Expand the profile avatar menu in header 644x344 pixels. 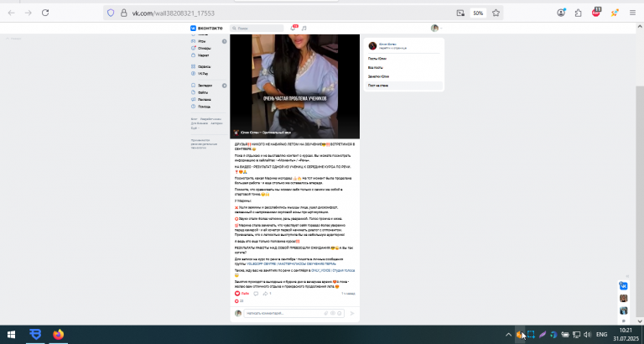click(436, 28)
